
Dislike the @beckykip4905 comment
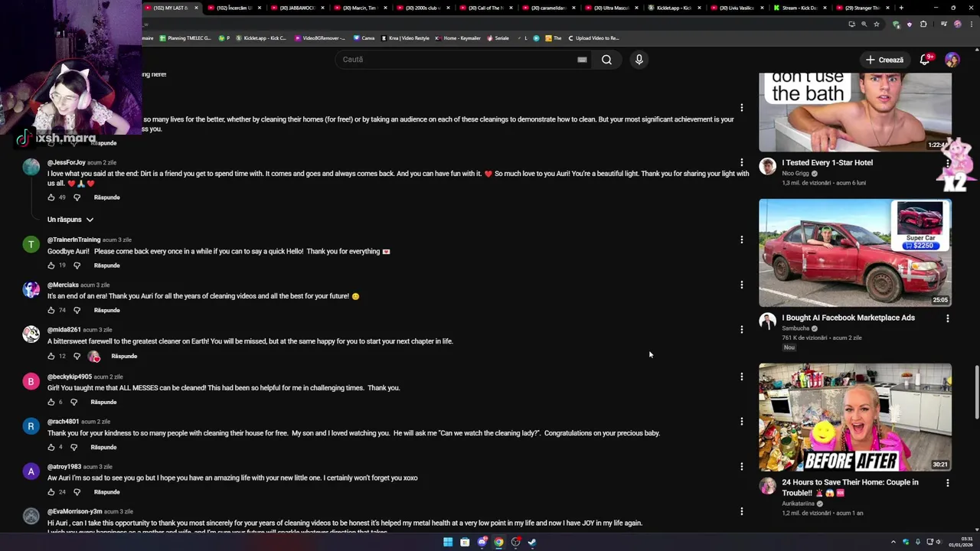tap(73, 402)
